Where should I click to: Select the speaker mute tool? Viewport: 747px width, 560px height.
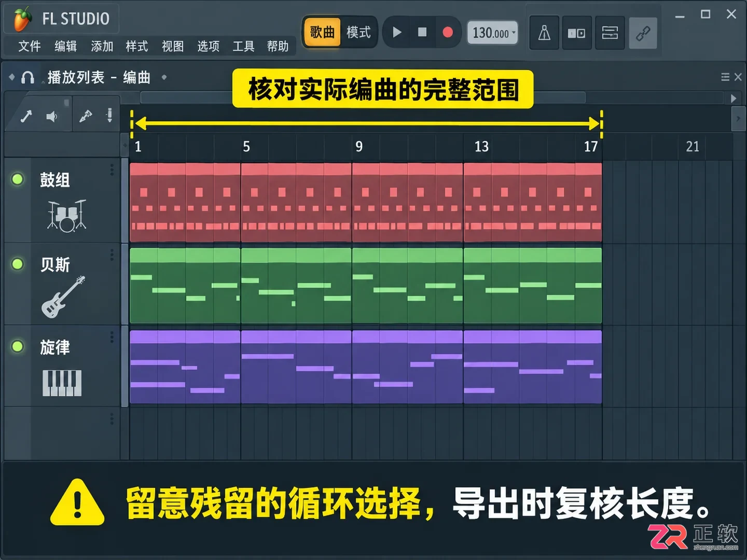pos(52,117)
